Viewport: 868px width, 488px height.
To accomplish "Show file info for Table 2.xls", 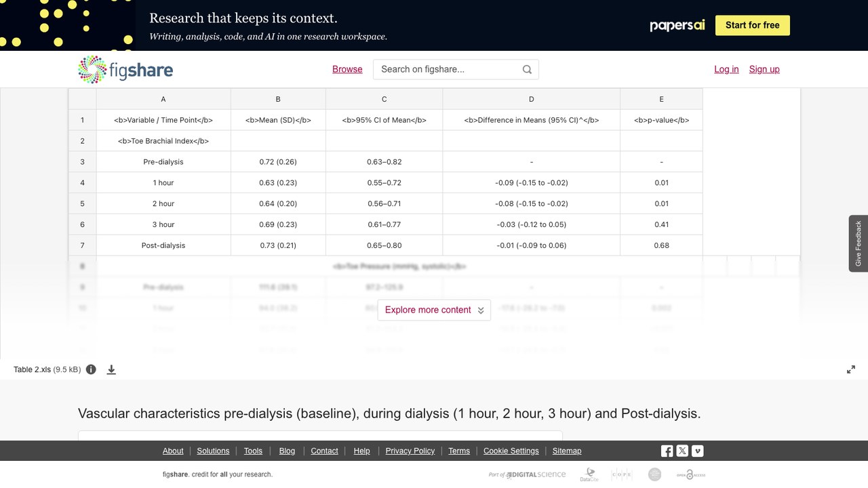I will pos(91,369).
